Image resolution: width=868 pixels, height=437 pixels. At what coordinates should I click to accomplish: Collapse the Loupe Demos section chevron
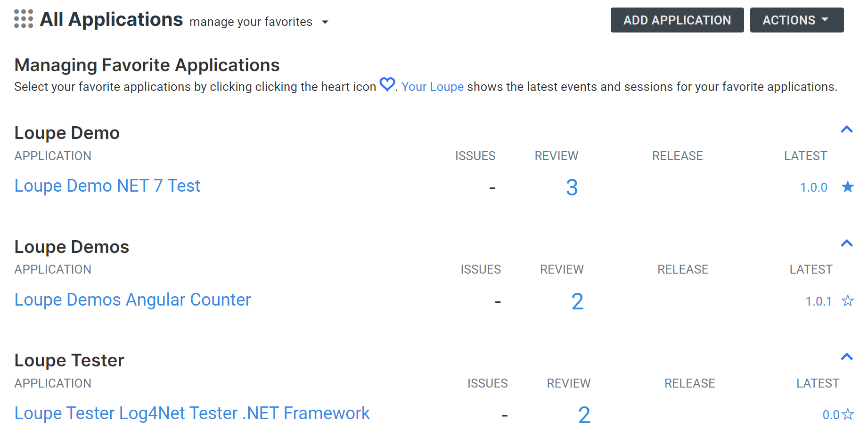click(x=847, y=243)
